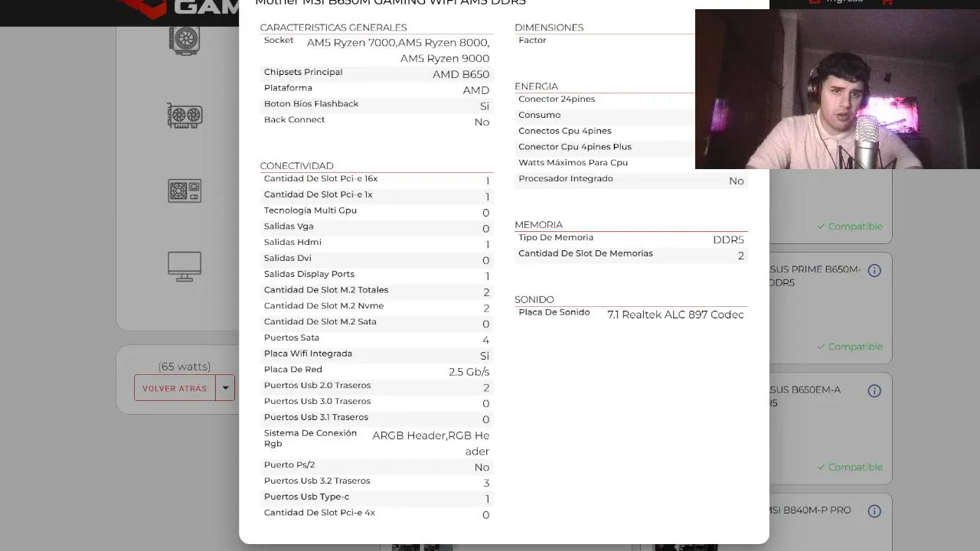Screen dimensions: 980x551
Task: Click the 'Procesador Integrado' label
Action: coord(566,179)
